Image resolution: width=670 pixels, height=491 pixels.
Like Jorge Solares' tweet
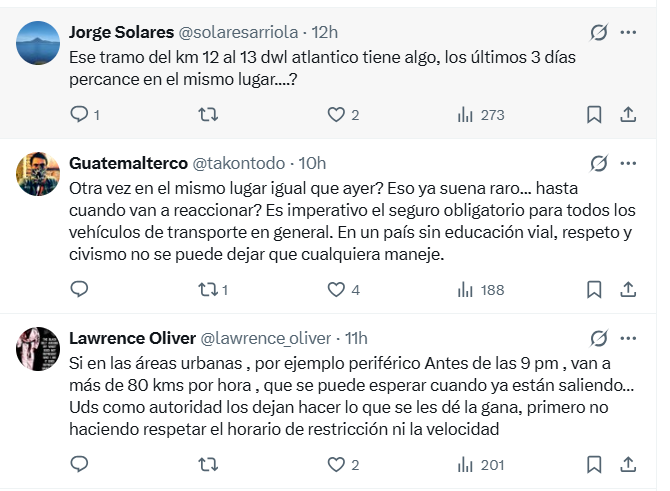[337, 115]
